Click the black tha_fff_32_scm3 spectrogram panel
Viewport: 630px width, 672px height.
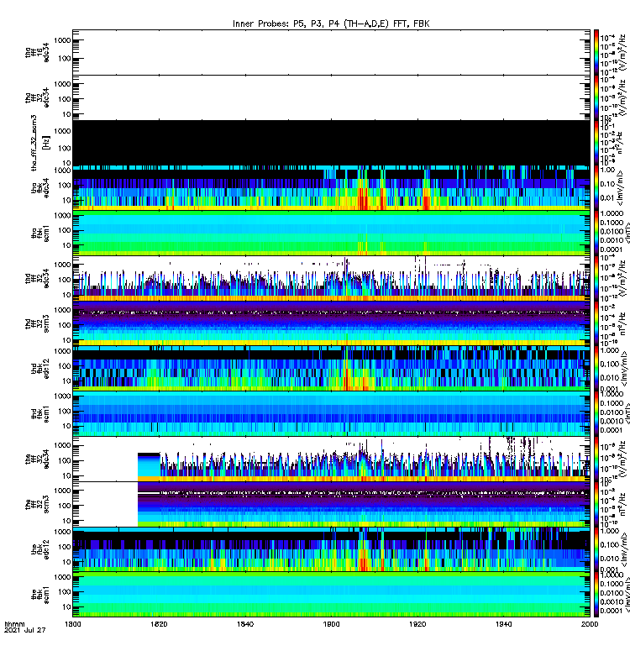coord(331,143)
